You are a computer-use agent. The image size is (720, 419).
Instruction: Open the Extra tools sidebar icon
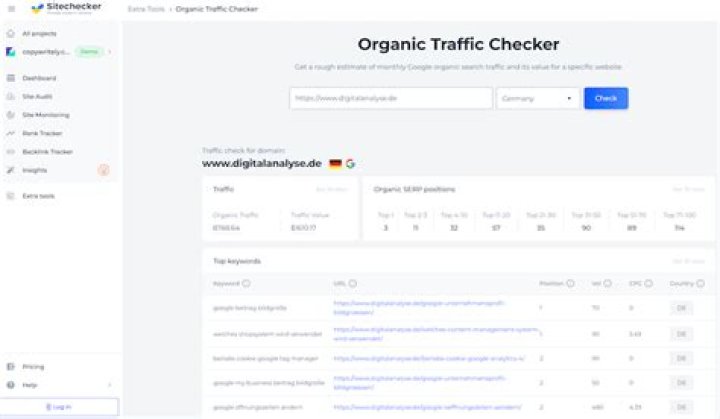point(11,196)
